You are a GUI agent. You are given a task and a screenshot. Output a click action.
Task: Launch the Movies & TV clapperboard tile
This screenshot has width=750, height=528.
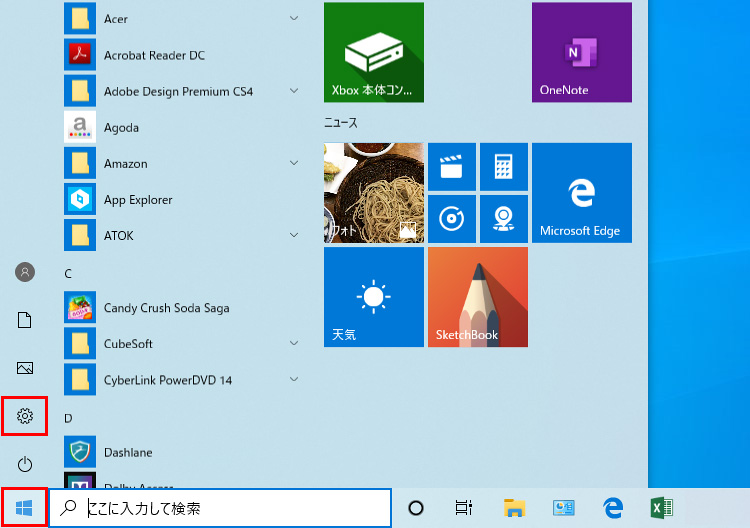pyautogui.click(x=451, y=167)
